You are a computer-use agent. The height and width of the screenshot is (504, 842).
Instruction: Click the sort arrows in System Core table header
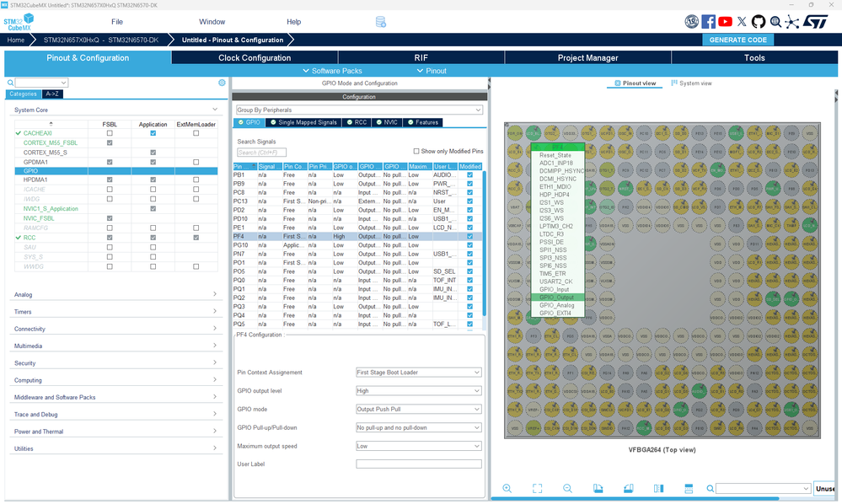[x=51, y=124]
